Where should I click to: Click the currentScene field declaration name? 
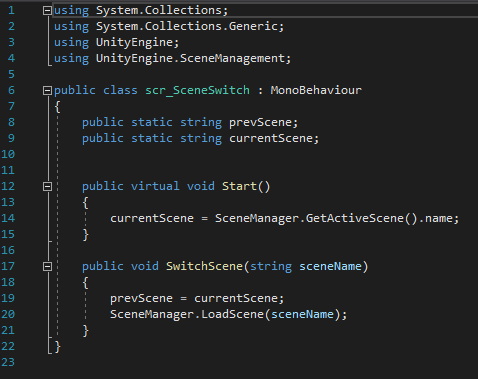tap(270, 138)
